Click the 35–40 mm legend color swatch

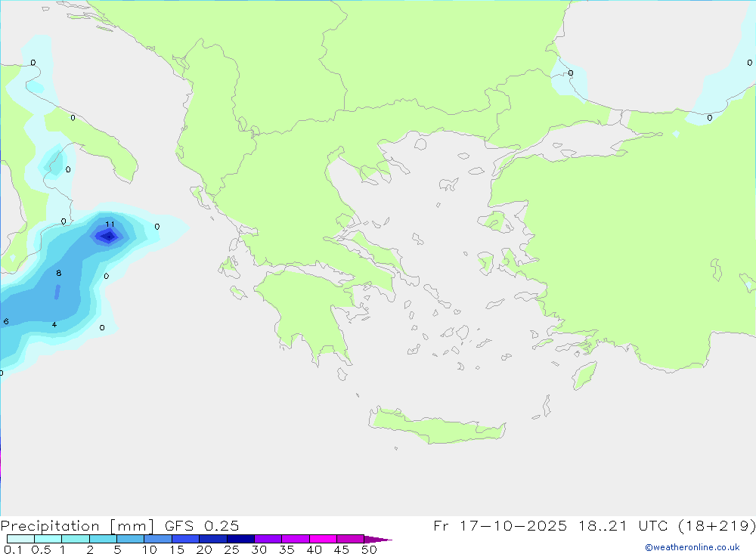(296, 539)
